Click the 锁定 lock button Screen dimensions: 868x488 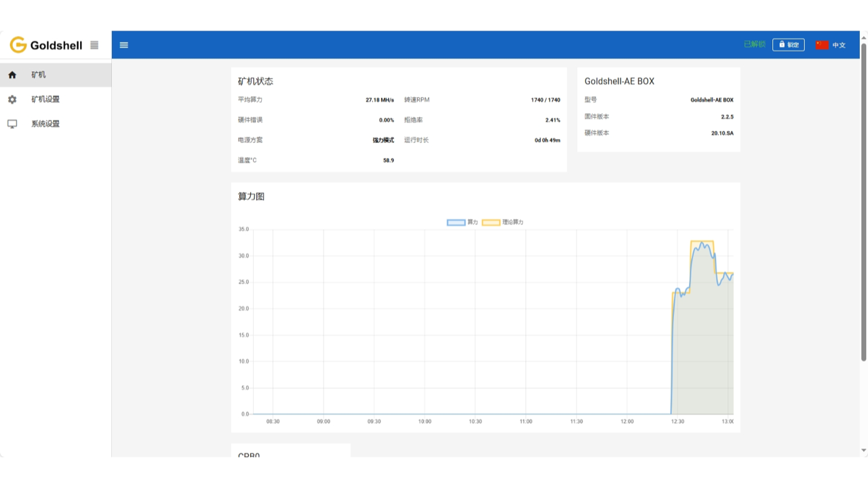click(x=789, y=45)
